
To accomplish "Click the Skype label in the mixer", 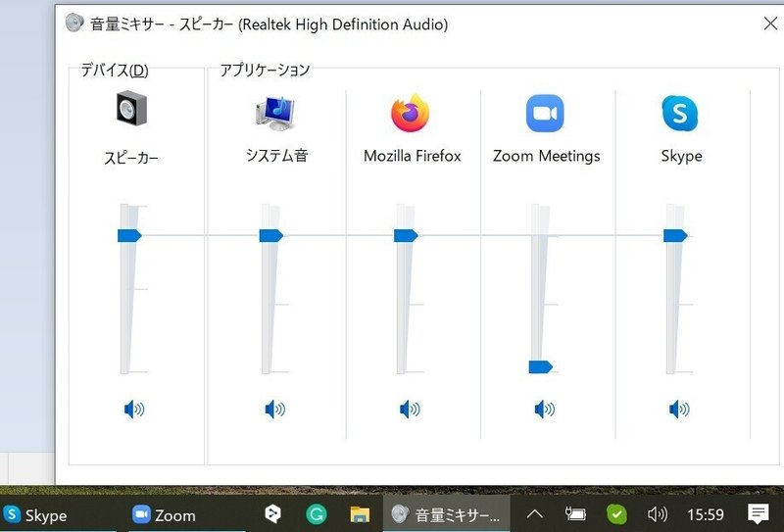I will tap(681, 157).
